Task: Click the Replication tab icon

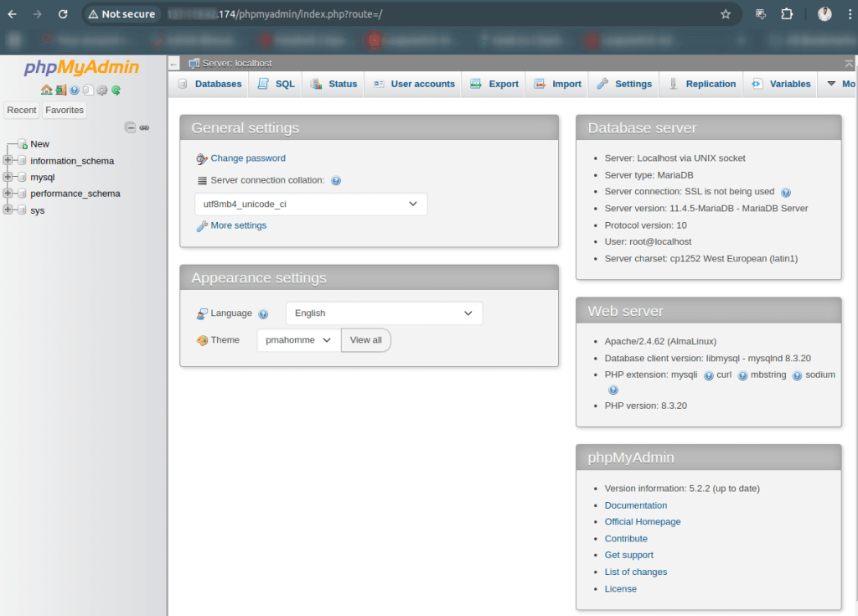Action: (673, 84)
